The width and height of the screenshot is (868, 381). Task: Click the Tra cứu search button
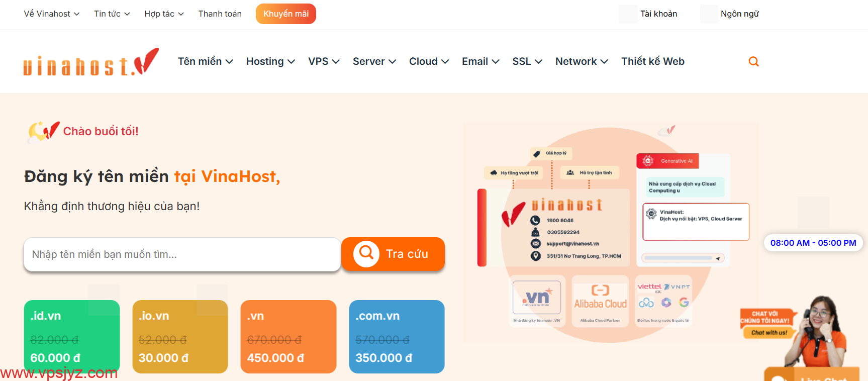point(393,254)
